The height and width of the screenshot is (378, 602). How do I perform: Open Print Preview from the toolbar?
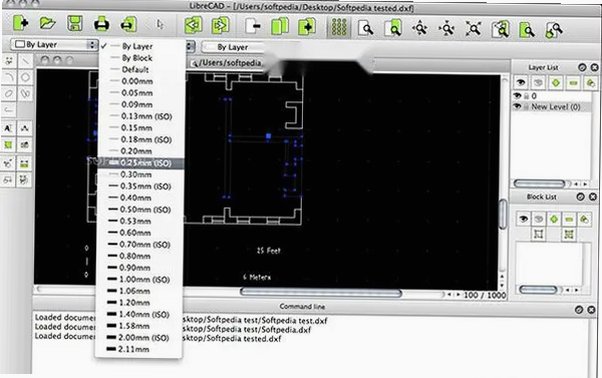click(x=129, y=24)
